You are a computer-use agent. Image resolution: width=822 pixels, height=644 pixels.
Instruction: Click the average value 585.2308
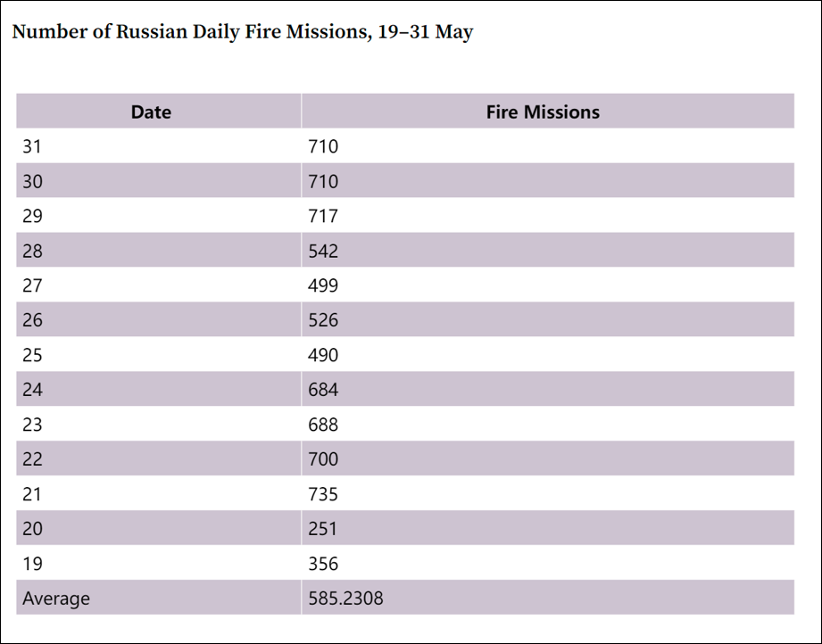tap(345, 599)
